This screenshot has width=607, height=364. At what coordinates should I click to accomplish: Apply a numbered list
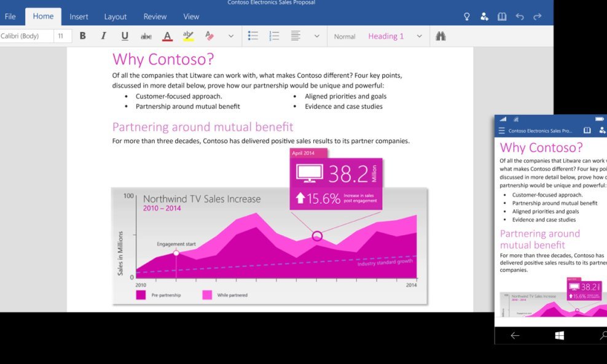coord(274,36)
